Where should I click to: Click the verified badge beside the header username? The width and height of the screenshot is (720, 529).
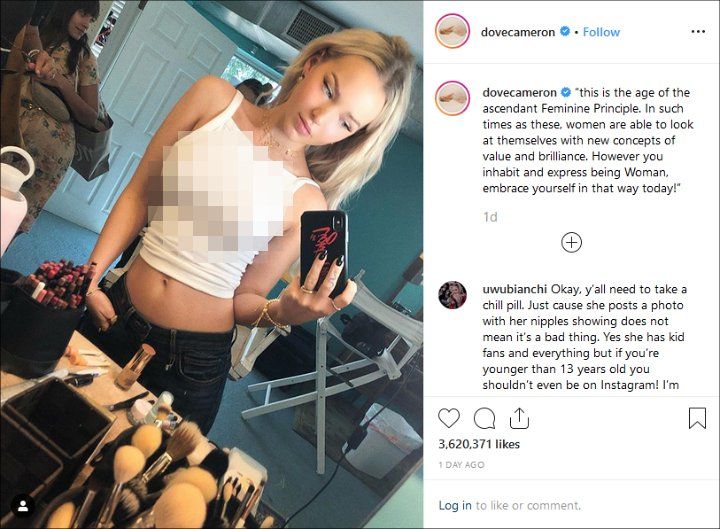565,32
